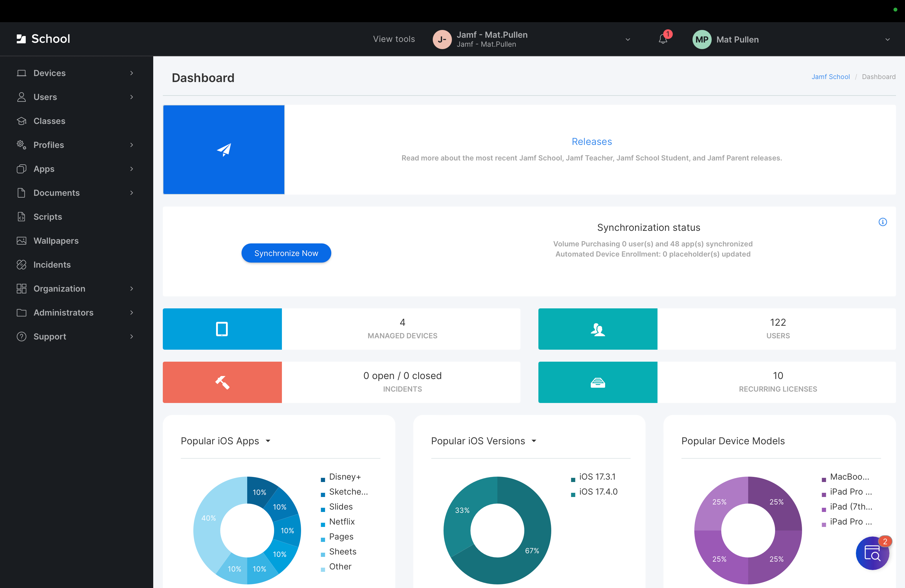Open the Popular iOS Versions dropdown
Screen dimensions: 905x588
pos(534,441)
